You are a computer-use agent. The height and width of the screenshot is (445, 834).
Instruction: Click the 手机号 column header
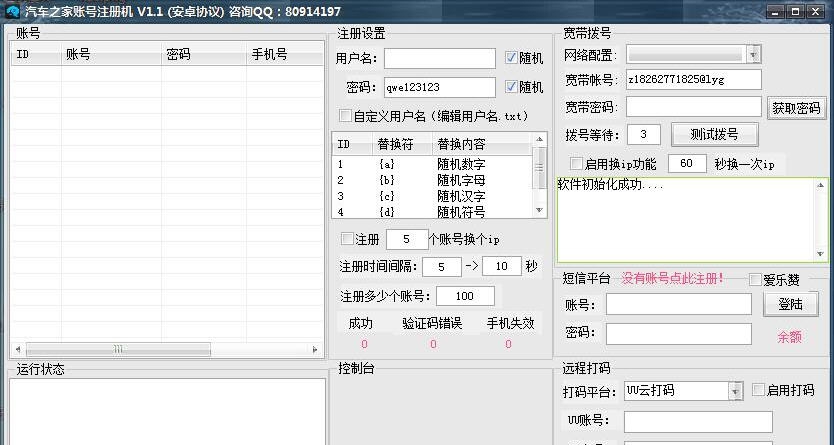[x=285, y=54]
